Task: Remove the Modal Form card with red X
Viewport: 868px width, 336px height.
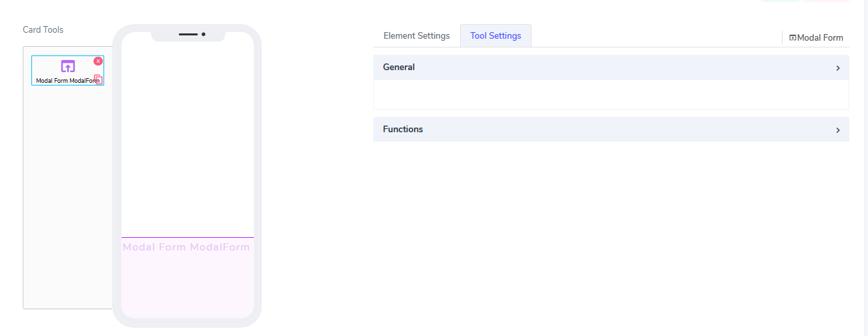Action: tap(98, 61)
